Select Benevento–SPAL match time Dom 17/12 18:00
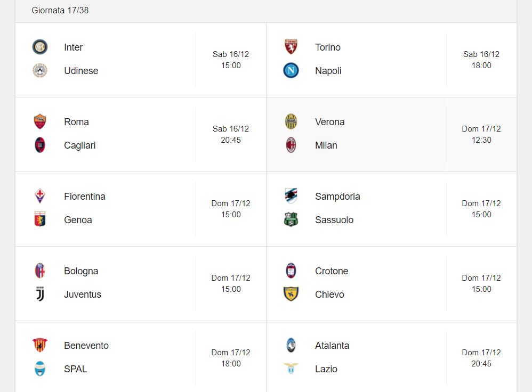Screen dimensions: 532x392 [231, 358]
